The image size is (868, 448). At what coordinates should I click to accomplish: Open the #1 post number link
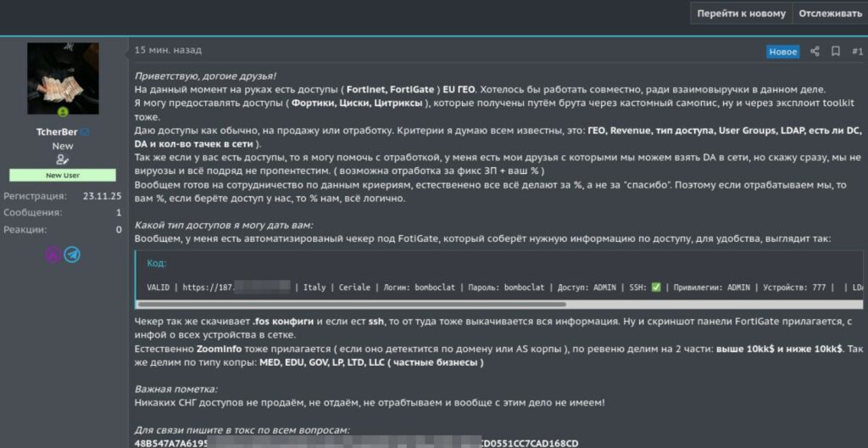click(x=857, y=52)
